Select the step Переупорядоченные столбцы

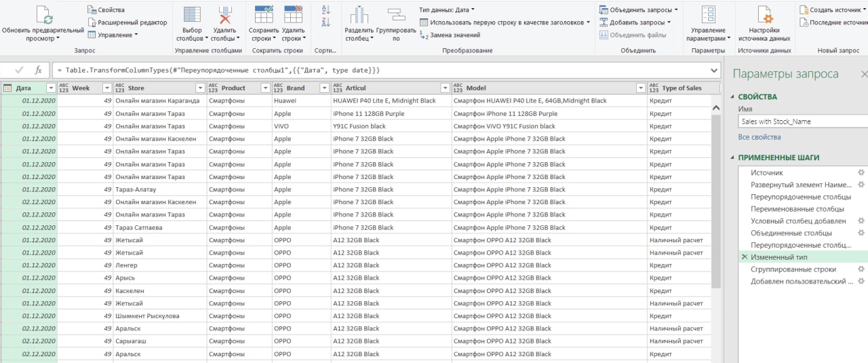pyautogui.click(x=801, y=197)
